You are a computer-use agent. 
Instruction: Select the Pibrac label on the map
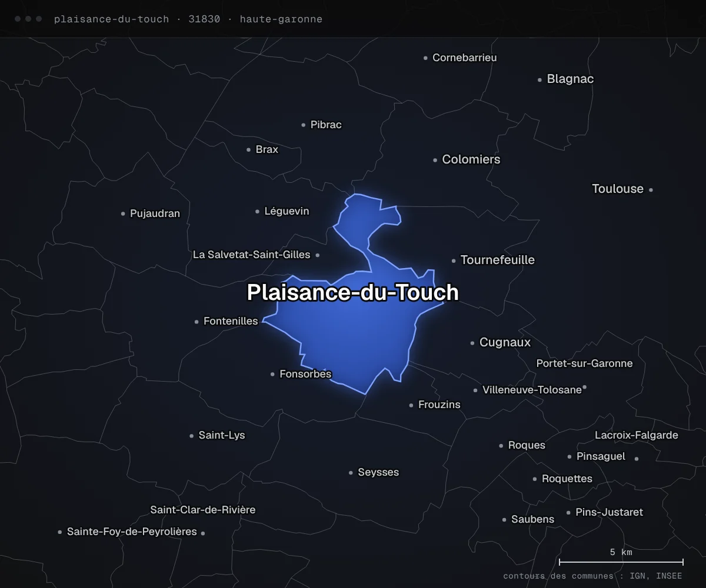click(x=326, y=125)
